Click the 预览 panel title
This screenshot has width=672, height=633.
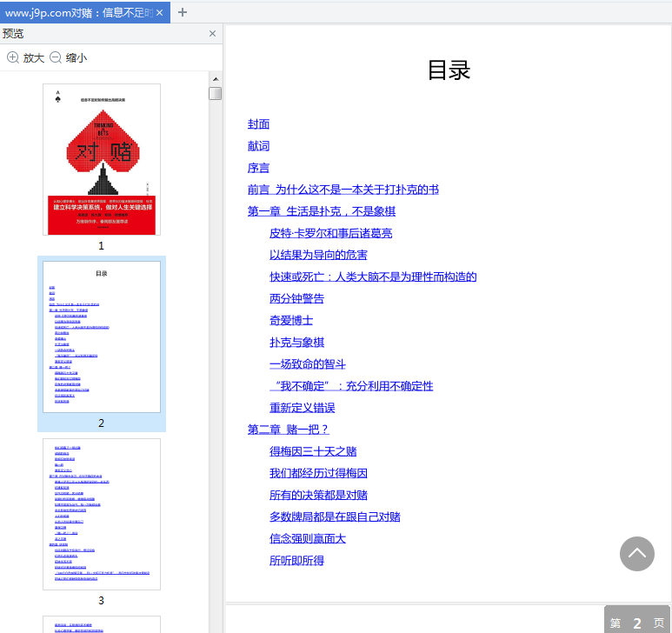[13, 33]
